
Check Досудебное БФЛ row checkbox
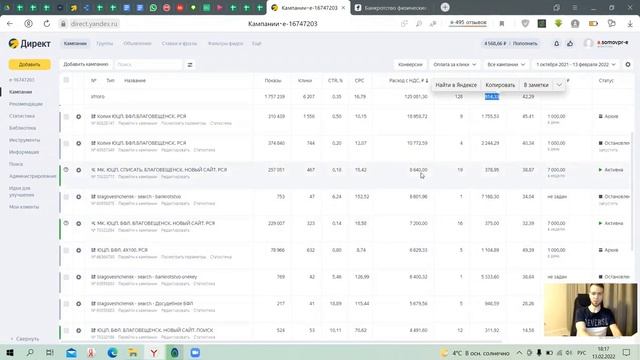click(66, 304)
